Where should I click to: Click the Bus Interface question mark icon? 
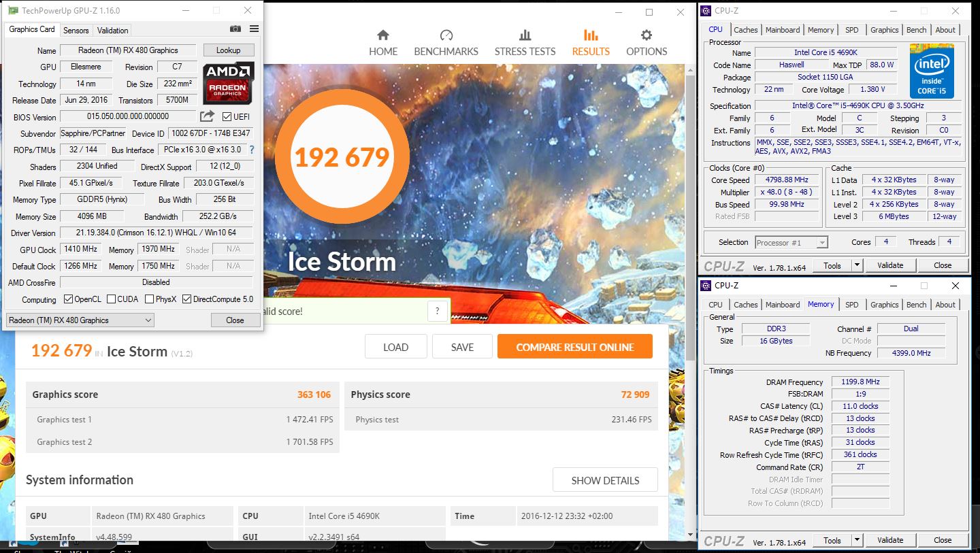coord(252,150)
